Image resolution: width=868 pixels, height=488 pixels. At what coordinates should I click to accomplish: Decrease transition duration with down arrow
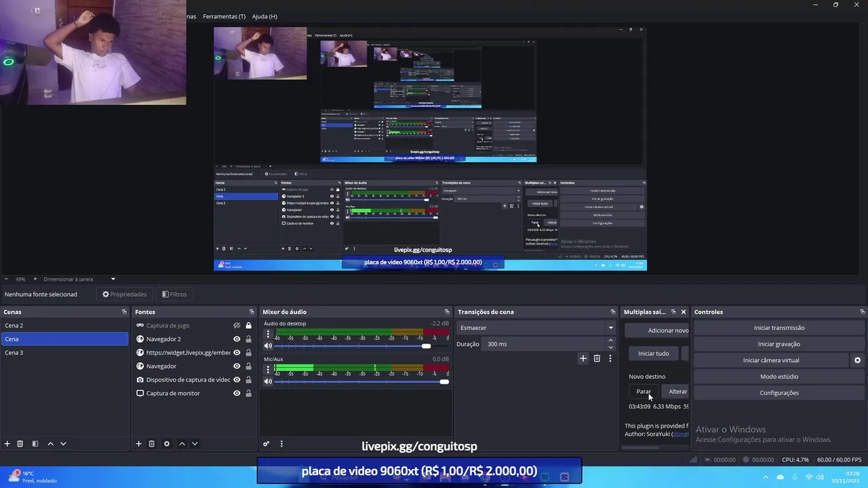[x=610, y=347]
